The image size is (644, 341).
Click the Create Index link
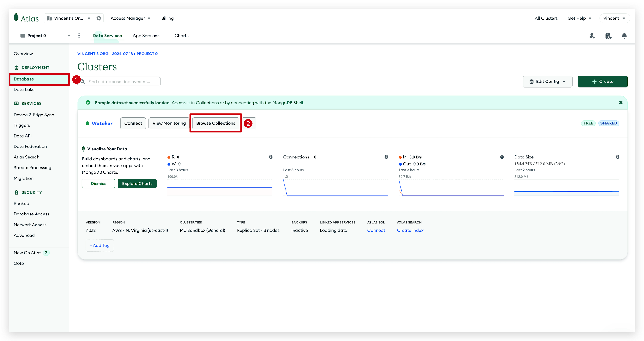[410, 230]
